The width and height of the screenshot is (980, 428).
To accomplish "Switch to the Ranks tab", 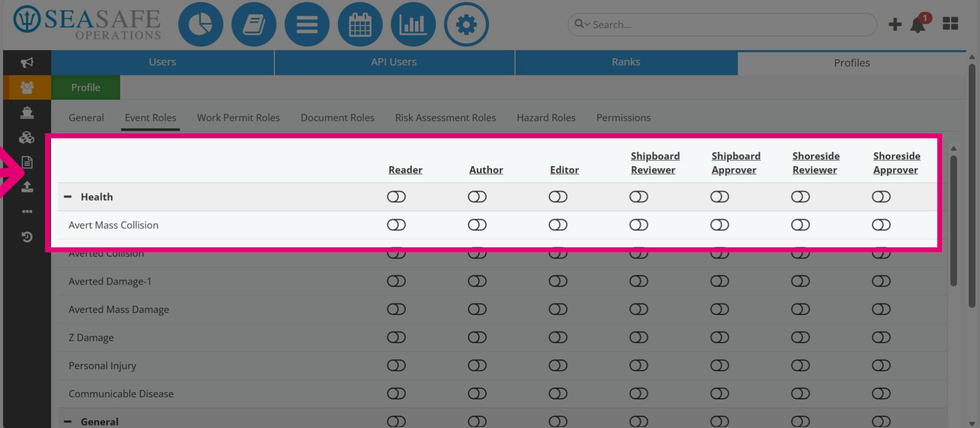I will [x=626, y=62].
